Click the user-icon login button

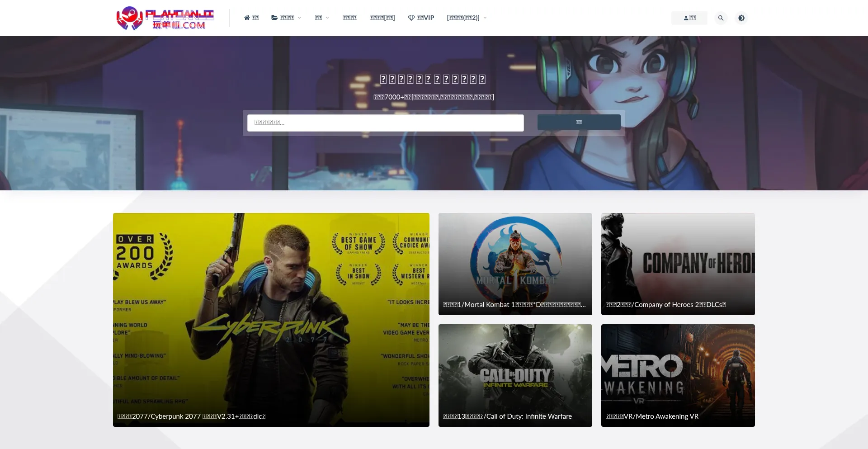point(689,18)
